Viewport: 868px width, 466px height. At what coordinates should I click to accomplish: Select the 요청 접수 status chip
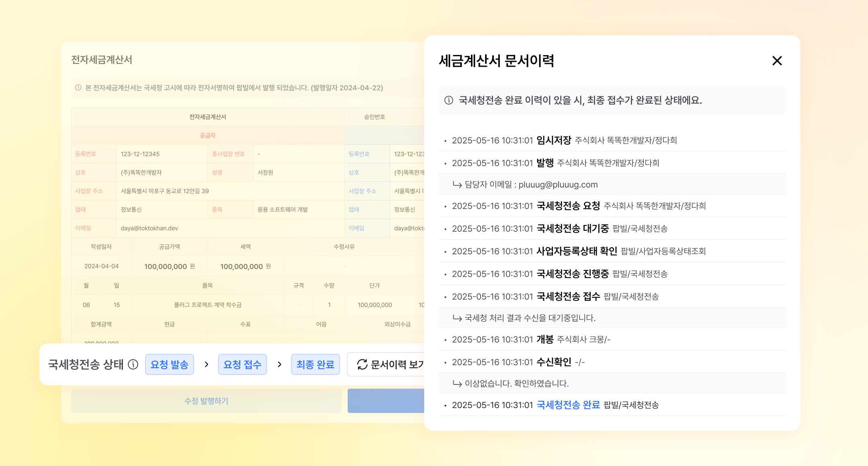pos(242,364)
